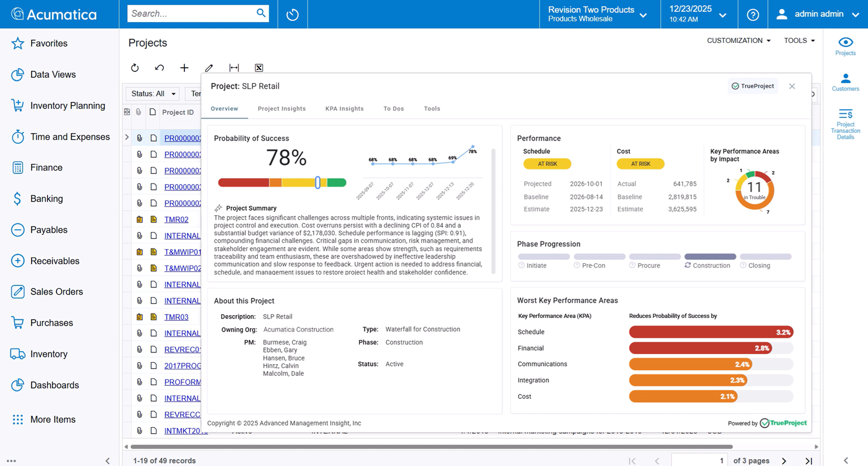Image resolution: width=868 pixels, height=466 pixels.
Task: Expand the company selector for Revision Two Products
Action: 643,14
